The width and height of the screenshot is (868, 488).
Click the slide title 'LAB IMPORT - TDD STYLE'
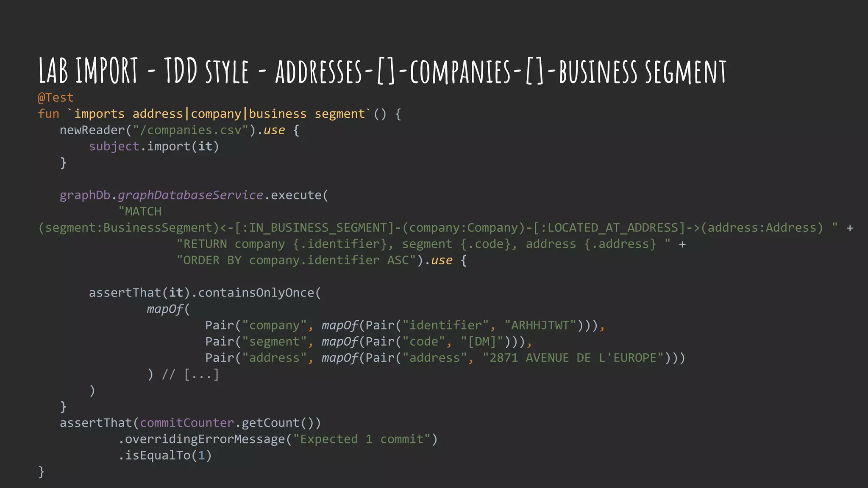click(143, 70)
